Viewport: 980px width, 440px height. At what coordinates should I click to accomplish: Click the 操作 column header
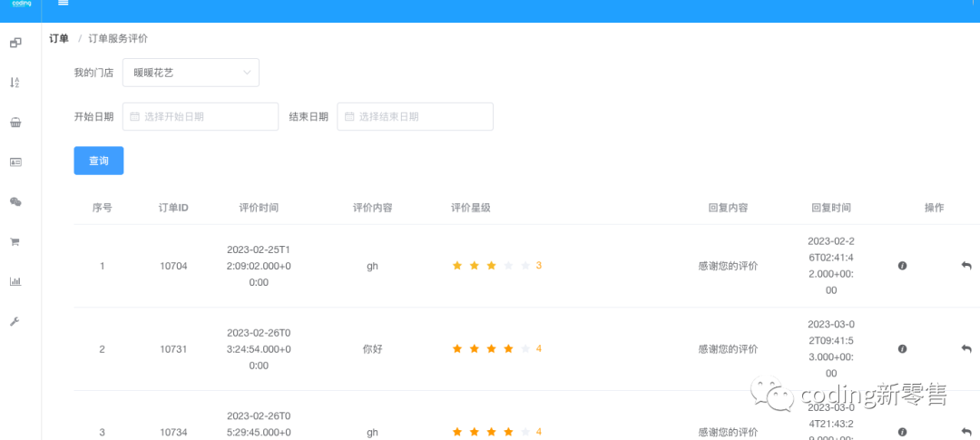pyautogui.click(x=935, y=208)
